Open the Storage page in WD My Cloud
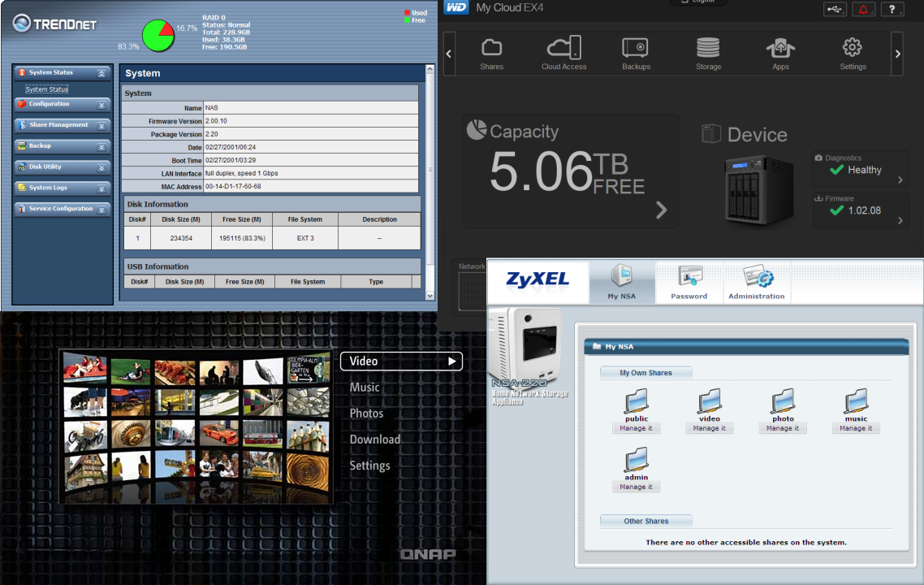This screenshot has height=585, width=924. tap(708, 54)
